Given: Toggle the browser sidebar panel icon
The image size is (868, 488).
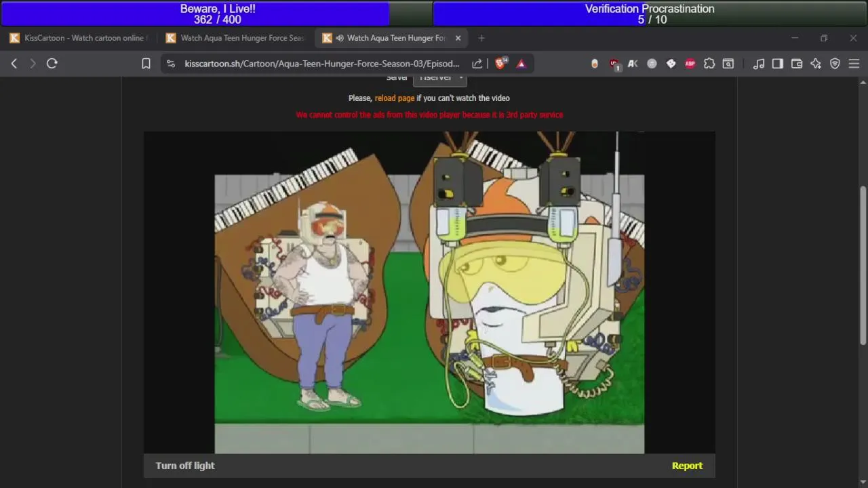Looking at the screenshot, I should (x=778, y=64).
